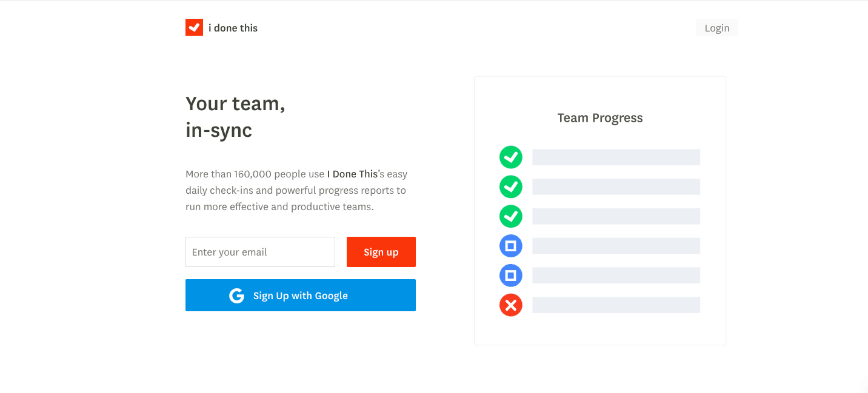The height and width of the screenshot is (393, 868).
Task: Click the red X blocked status icon
Action: [x=511, y=305]
